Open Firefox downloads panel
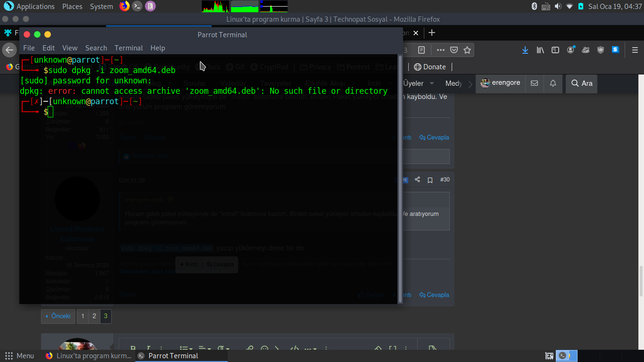Screen dimensions: 644x362 click(x=525, y=50)
